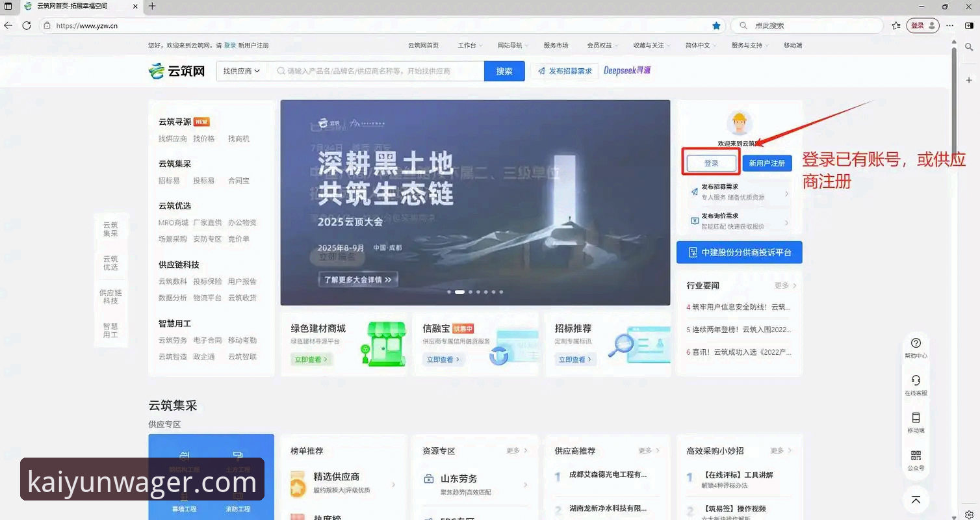Viewport: 980px width, 520px height.
Task: Click the 登录 button in the welcome panel
Action: click(x=712, y=163)
